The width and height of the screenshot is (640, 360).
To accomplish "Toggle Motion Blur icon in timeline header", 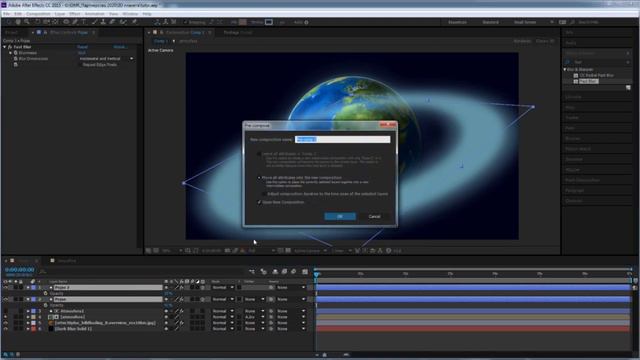I will (294, 271).
